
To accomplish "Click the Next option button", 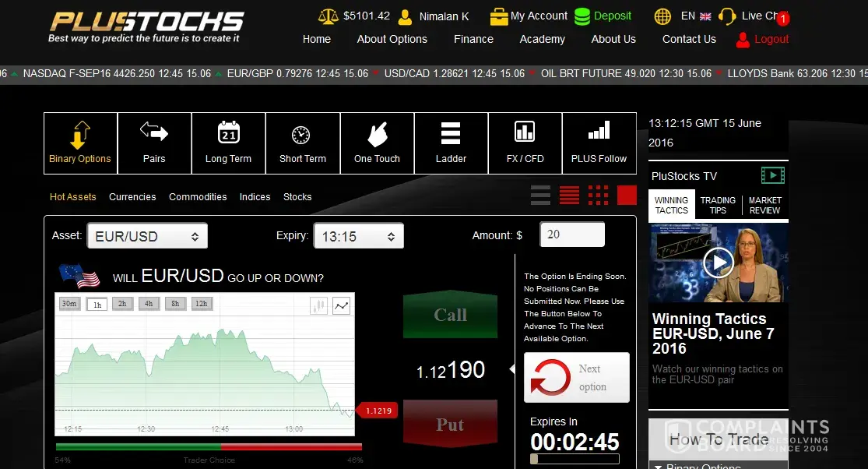I will pos(577,378).
